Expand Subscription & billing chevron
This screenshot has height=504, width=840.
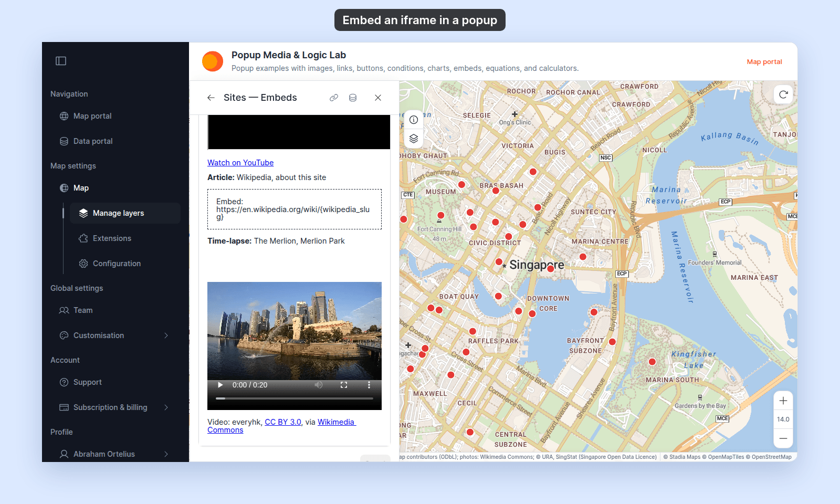coord(166,407)
